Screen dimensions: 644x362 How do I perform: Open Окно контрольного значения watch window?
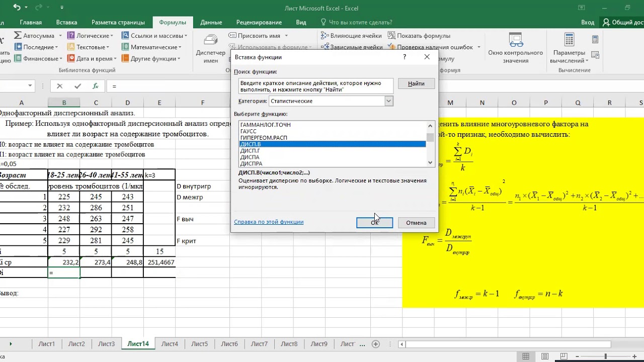(x=515, y=49)
